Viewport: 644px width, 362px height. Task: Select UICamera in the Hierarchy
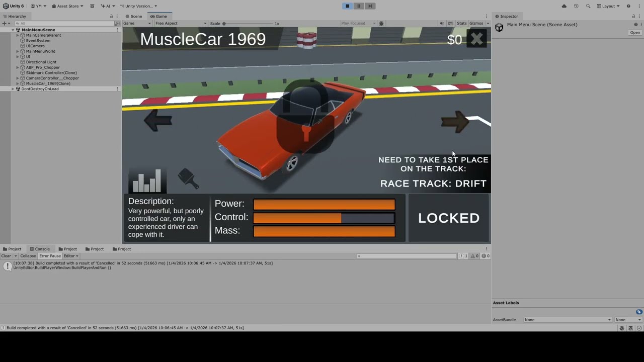click(x=35, y=46)
